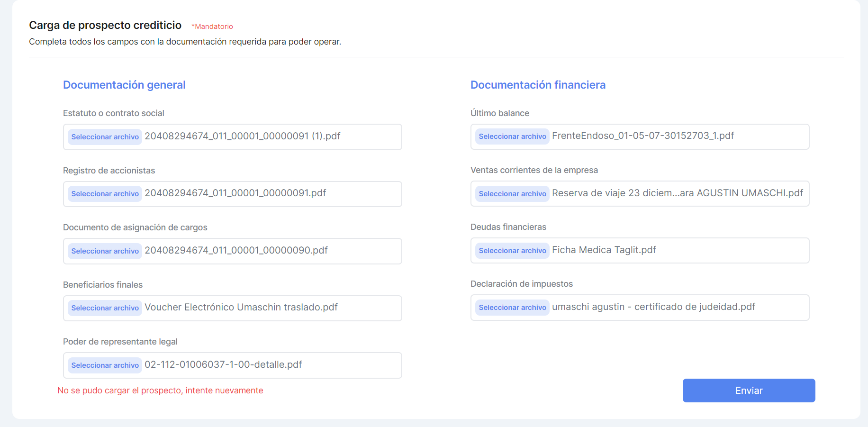Click the 02-112-01006037-1-00-detalle.pdf file field
Screen dimensions: 868x427
coord(223,365)
